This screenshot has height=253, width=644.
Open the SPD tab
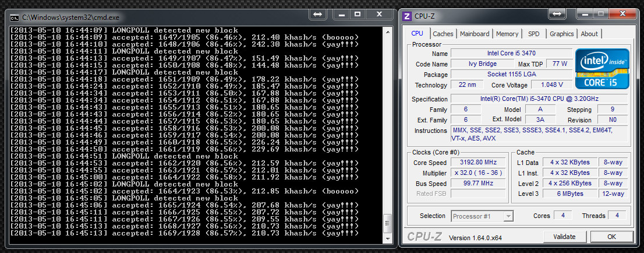click(534, 34)
